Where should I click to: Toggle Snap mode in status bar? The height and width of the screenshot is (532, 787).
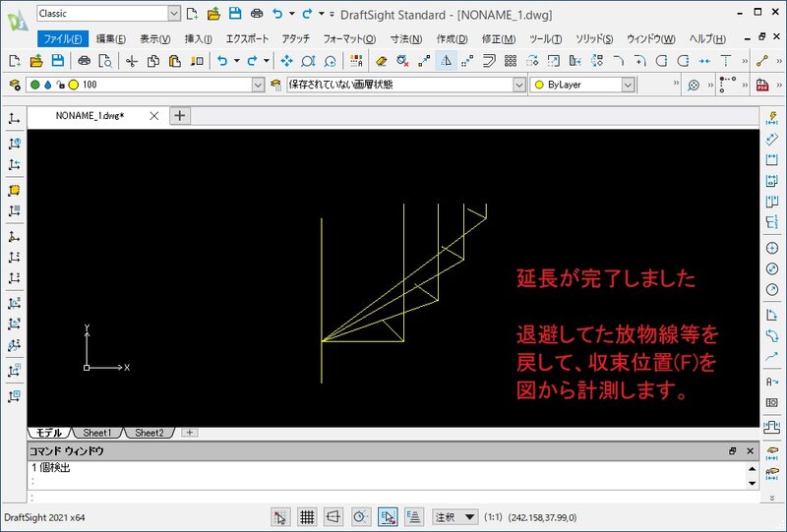tap(280, 517)
